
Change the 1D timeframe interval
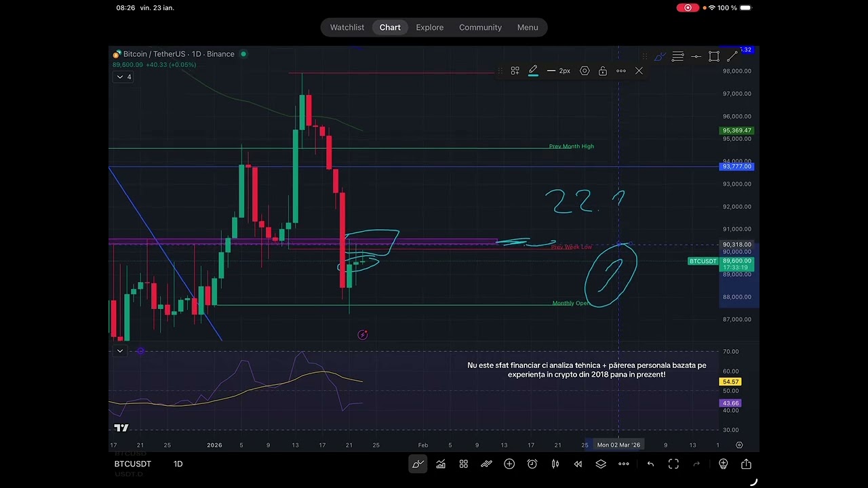(x=178, y=464)
